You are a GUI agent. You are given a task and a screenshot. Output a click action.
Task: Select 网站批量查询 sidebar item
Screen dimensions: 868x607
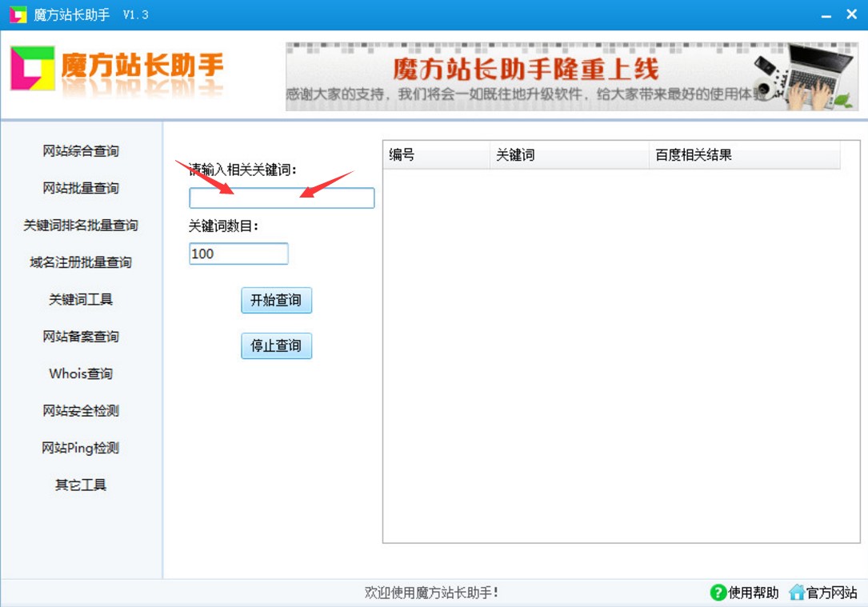point(81,188)
